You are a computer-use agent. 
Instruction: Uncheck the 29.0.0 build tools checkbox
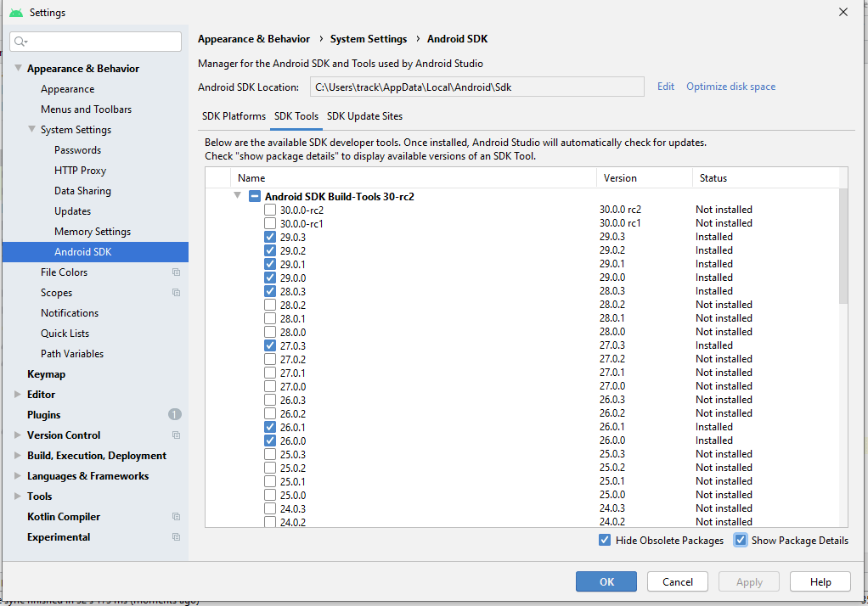click(x=270, y=278)
